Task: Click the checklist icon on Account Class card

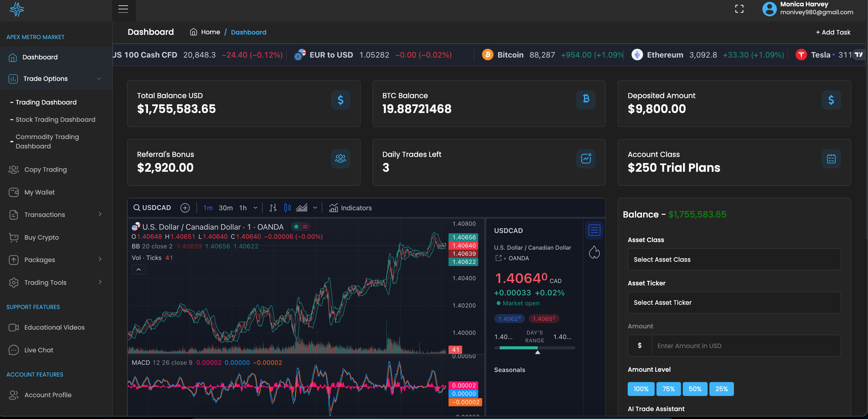Action: tap(831, 158)
